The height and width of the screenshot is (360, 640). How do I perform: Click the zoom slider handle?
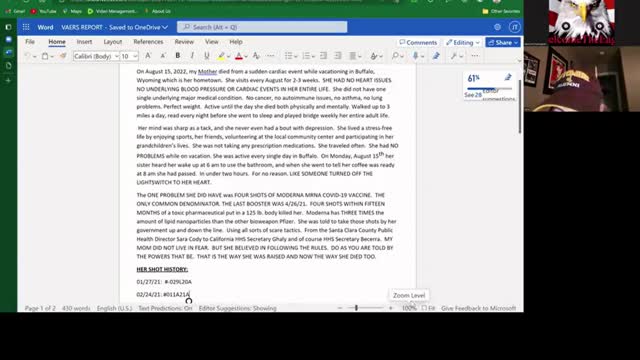(x=356, y=308)
